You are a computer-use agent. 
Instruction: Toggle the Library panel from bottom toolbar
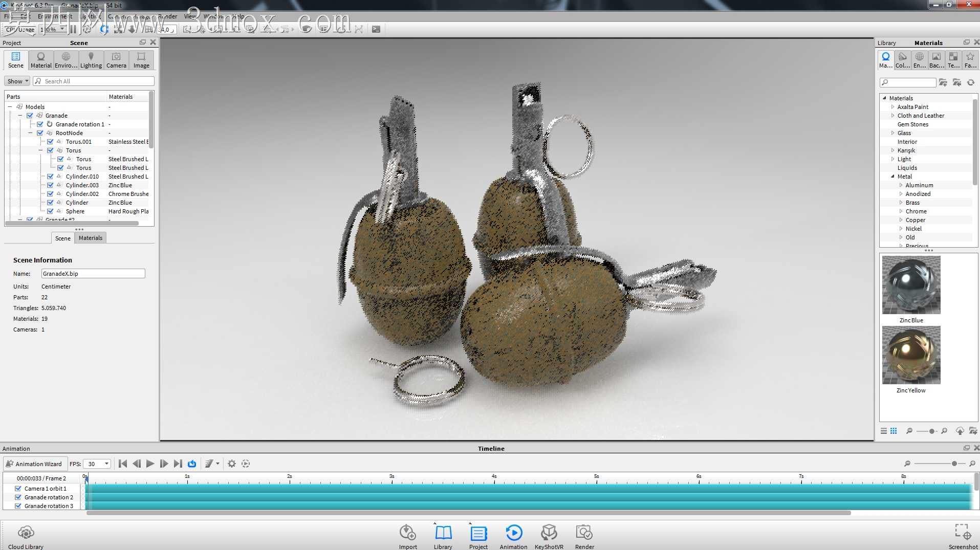coord(443,537)
